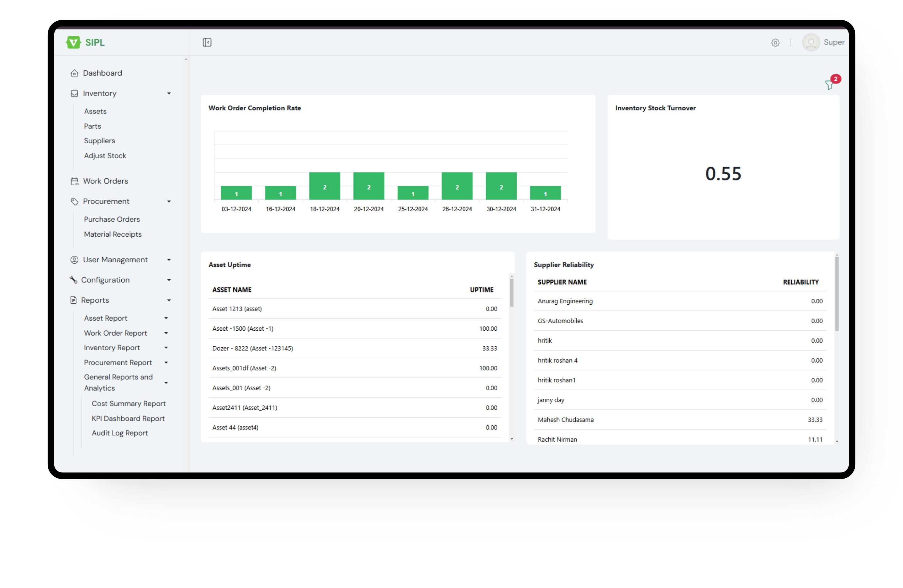Collapse the Inventory menu arrow
Image resolution: width=903 pixels, height=588 pixels.
click(x=169, y=93)
